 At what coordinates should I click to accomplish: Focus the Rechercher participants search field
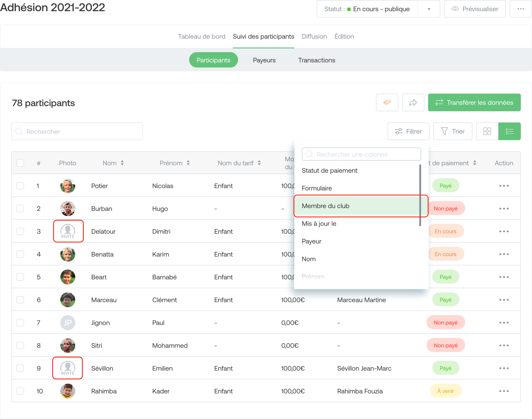pos(77,131)
